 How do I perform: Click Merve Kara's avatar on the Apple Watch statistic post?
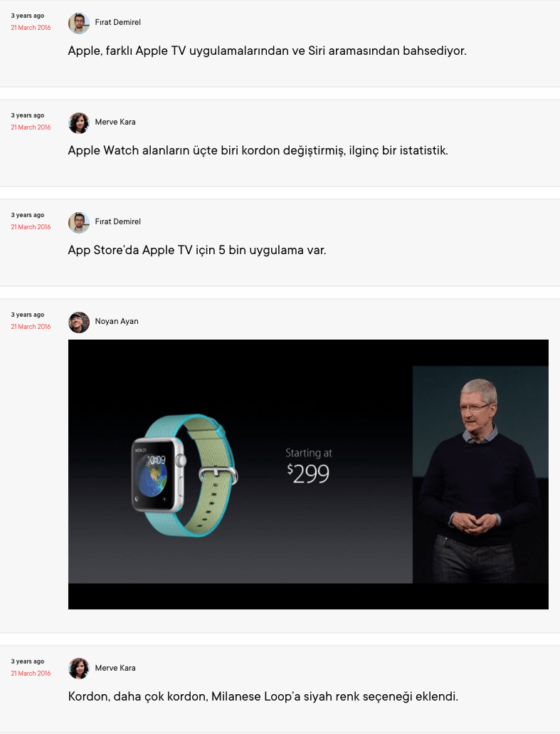[x=78, y=122]
